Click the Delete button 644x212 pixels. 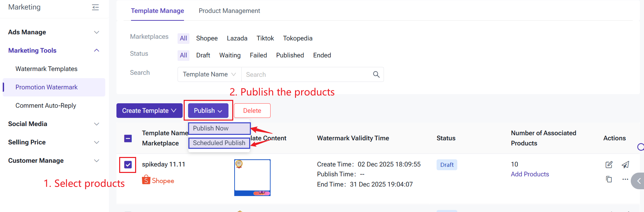pos(252,111)
